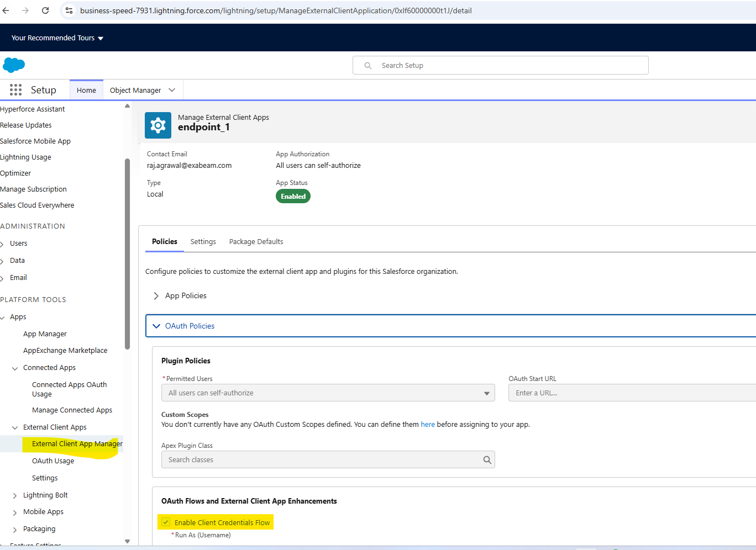Click the browser reload icon

coord(45,10)
